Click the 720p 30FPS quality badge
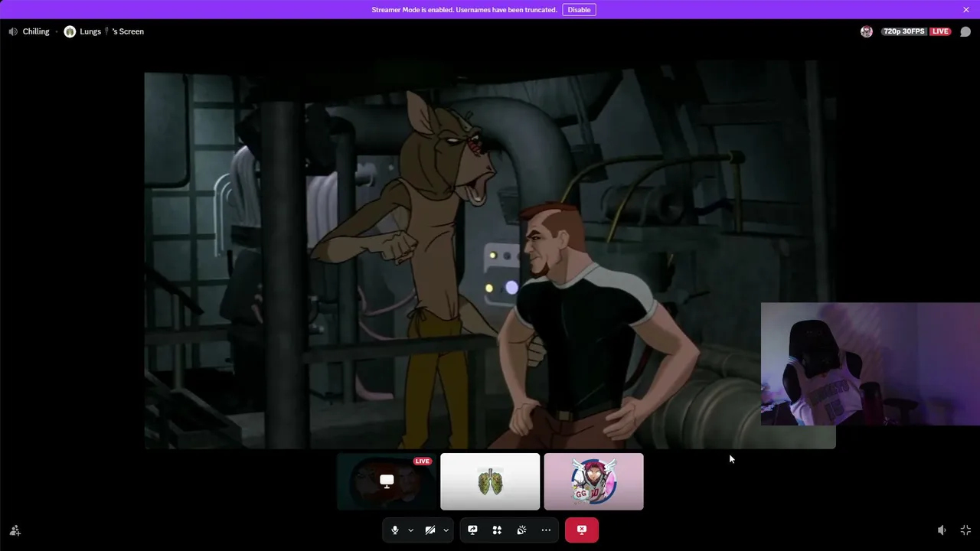This screenshot has width=980, height=551. pyautogui.click(x=903, y=31)
